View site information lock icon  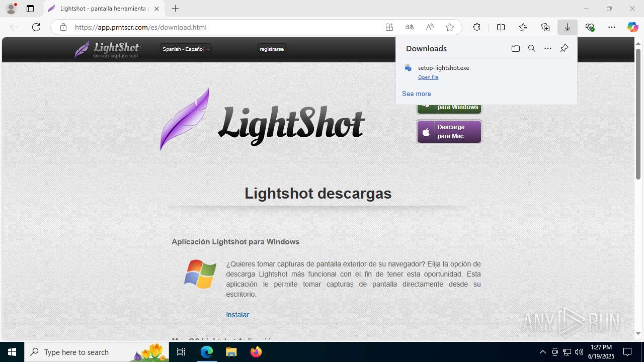[x=63, y=27]
